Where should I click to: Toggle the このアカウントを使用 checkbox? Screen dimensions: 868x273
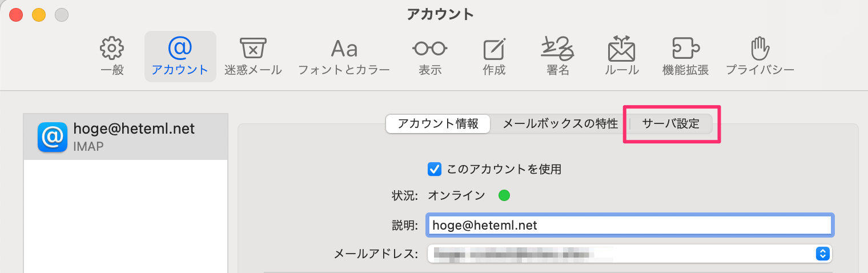click(435, 169)
